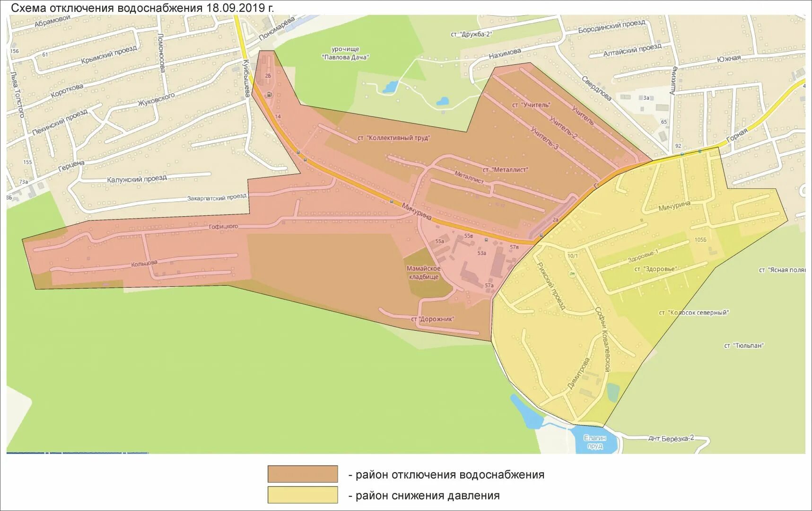Click the ст 'Ясная поля' label
The height and width of the screenshot is (511, 812).
pyautogui.click(x=782, y=270)
